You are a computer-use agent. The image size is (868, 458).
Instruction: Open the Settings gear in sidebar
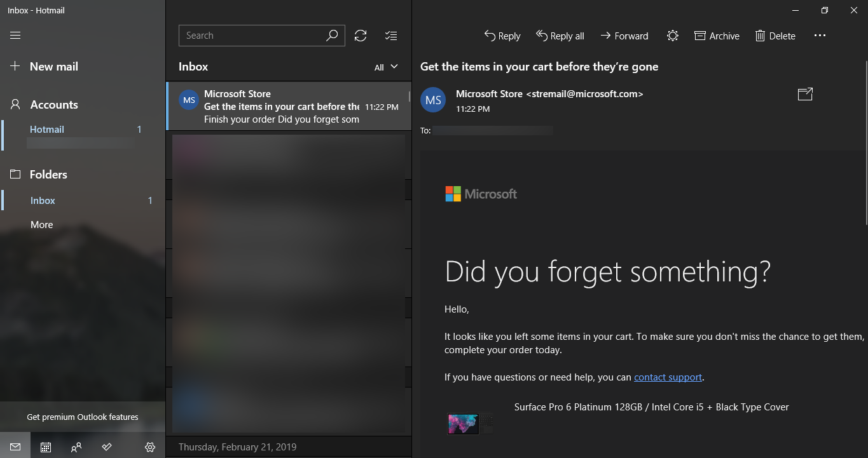150,447
